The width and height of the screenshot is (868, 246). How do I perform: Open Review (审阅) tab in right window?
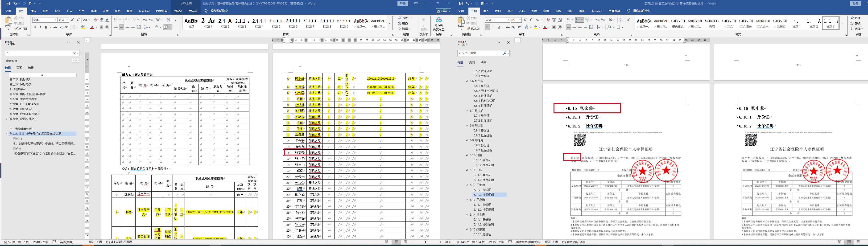coord(558,11)
